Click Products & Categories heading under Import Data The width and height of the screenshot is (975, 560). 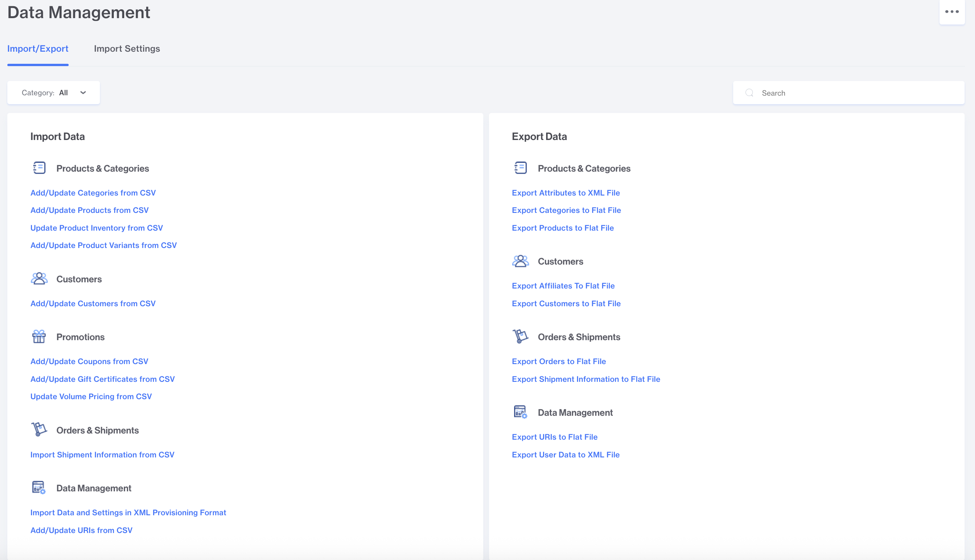click(103, 169)
